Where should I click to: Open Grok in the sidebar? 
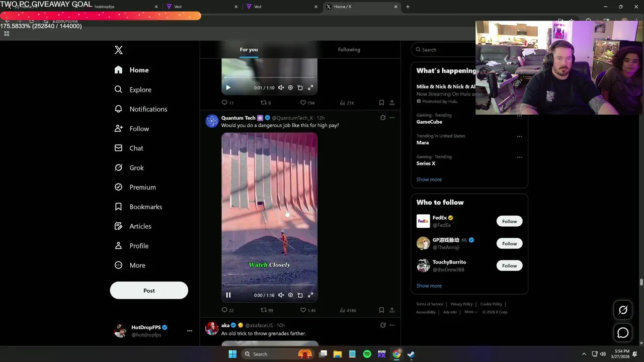129,168
